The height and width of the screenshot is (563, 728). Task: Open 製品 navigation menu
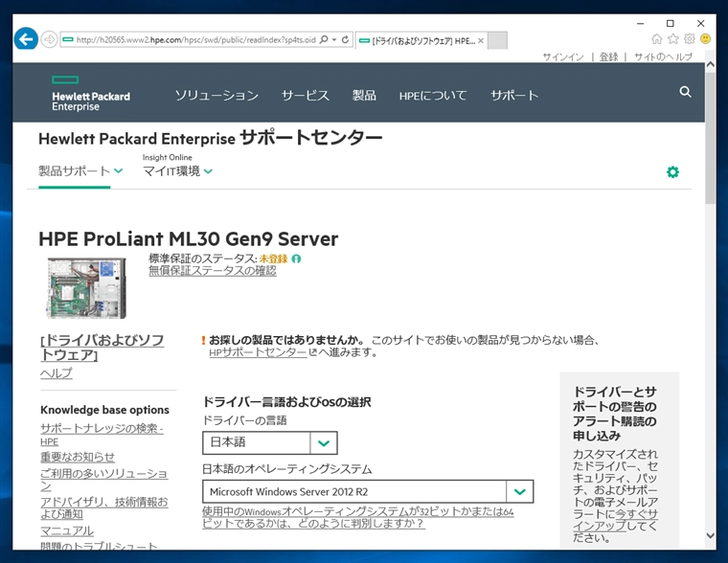(x=364, y=96)
